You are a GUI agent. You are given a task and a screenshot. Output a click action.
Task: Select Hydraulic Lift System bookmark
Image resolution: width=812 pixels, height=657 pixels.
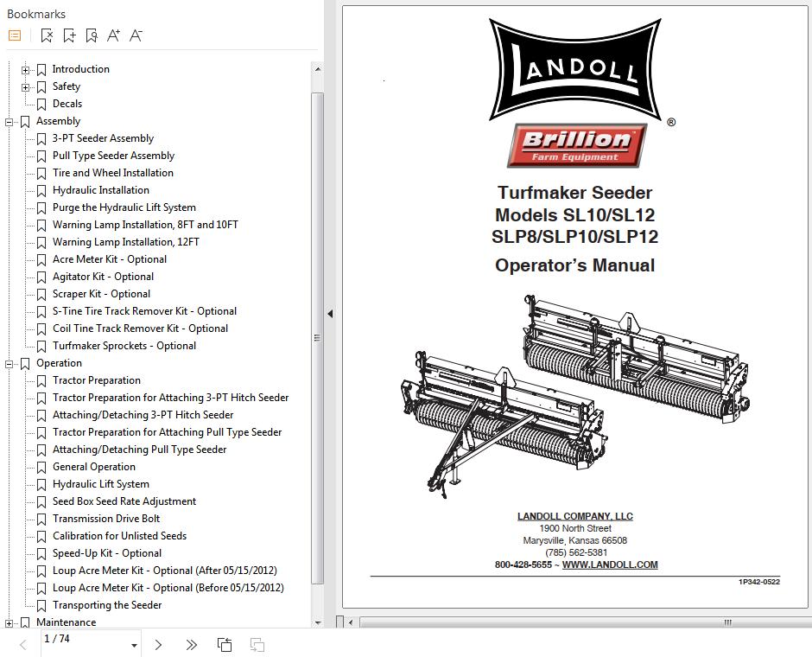click(x=101, y=484)
